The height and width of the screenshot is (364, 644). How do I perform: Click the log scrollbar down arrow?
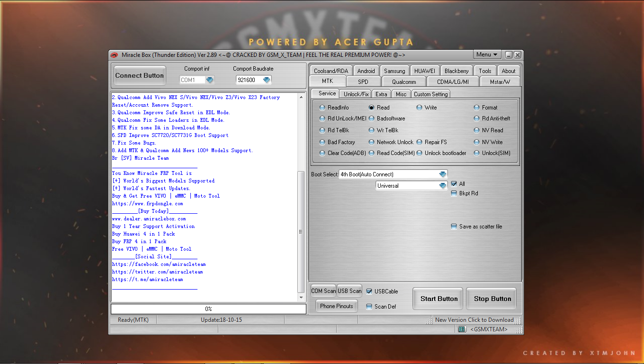[x=301, y=297]
